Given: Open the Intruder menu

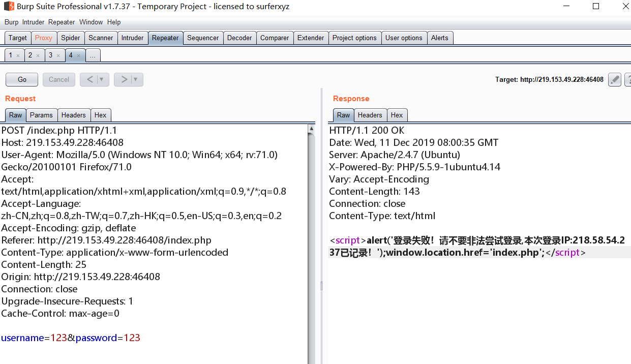Looking at the screenshot, I should tap(33, 22).
